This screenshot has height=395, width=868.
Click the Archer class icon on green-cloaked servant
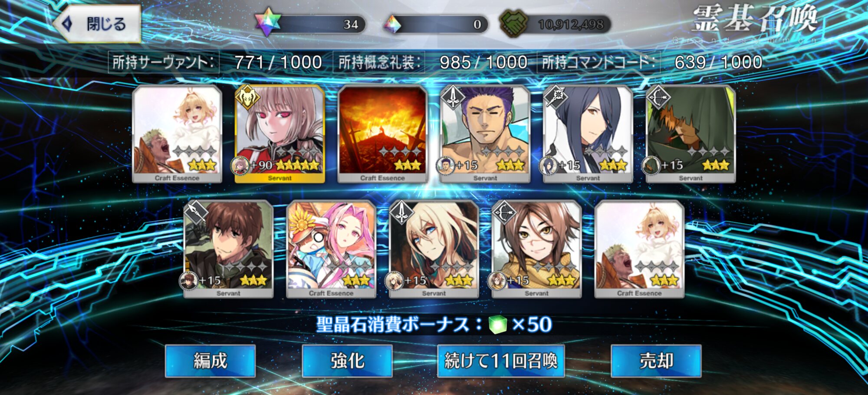coord(658,97)
